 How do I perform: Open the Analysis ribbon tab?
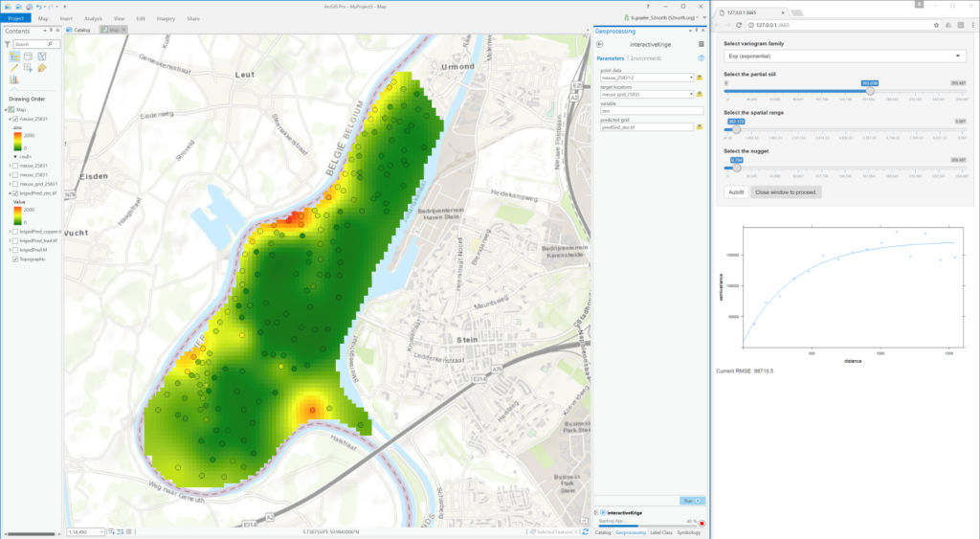[x=93, y=18]
